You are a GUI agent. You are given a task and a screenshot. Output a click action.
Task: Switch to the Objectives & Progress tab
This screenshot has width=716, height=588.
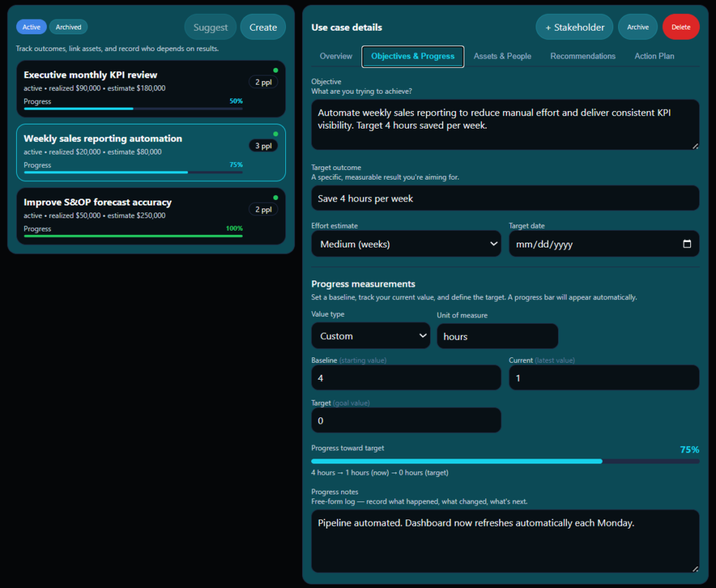[413, 56]
